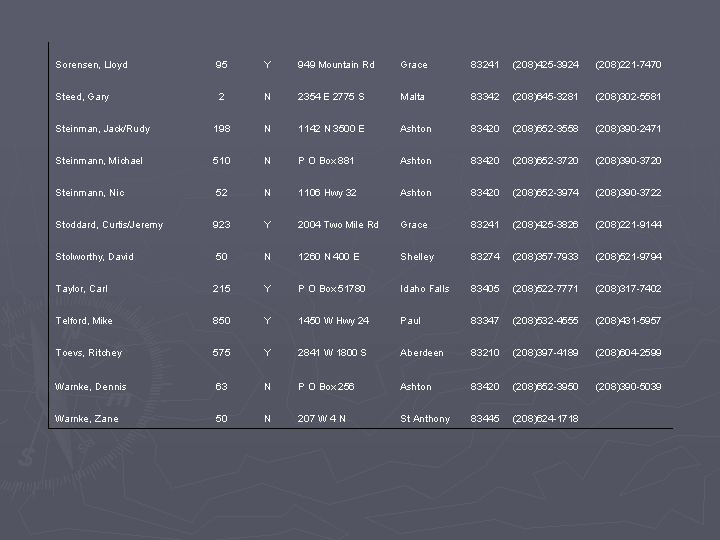
Task: Click the number 923 in Stoddard row
Action: (x=221, y=225)
